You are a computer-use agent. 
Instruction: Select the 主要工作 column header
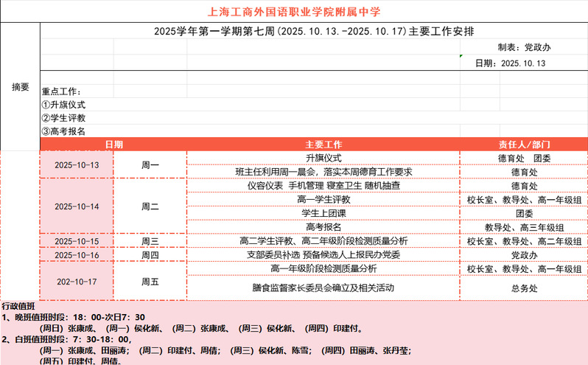[x=323, y=145]
